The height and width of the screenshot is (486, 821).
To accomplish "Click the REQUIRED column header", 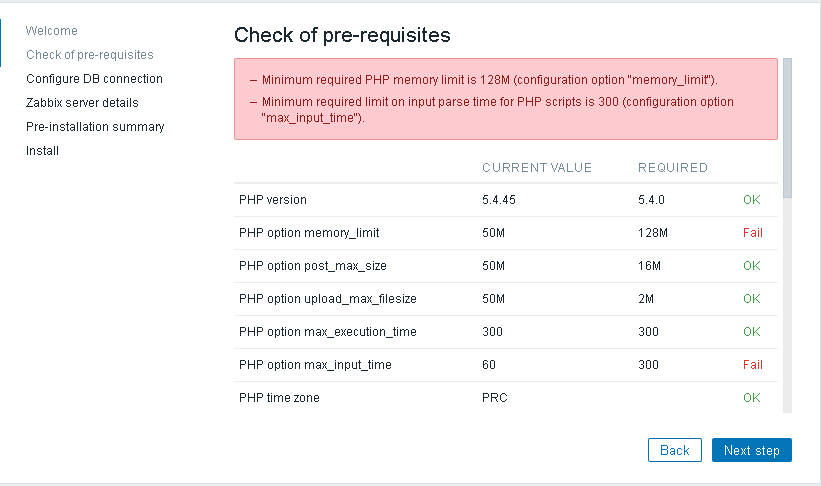I will [x=673, y=168].
